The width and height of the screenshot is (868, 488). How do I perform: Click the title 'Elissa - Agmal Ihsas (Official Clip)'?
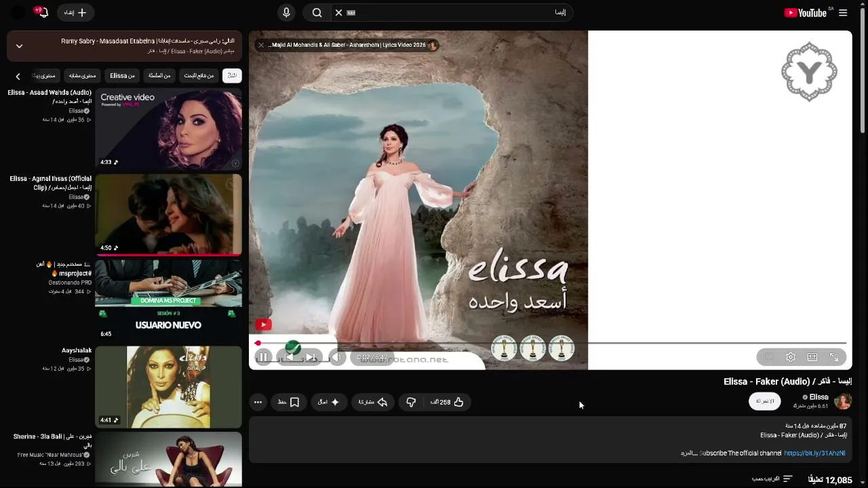pyautogui.click(x=51, y=183)
